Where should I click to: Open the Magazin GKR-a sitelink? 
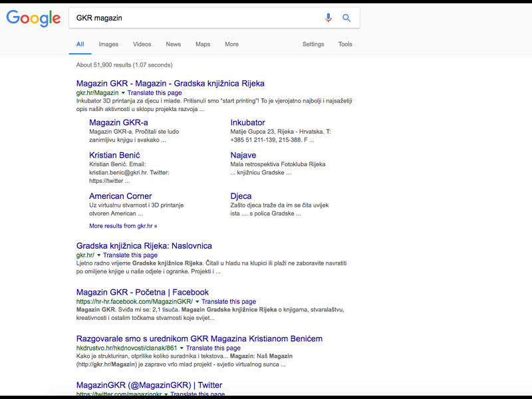(x=118, y=122)
